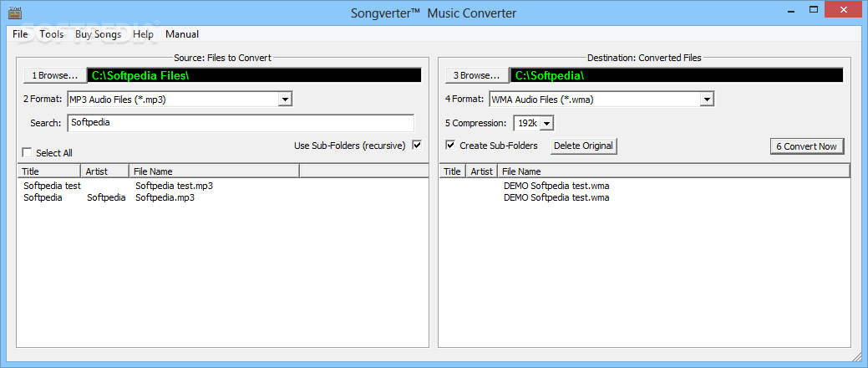This screenshot has height=368, width=868.
Task: Click the Search field containing Softpedia
Action: click(241, 123)
